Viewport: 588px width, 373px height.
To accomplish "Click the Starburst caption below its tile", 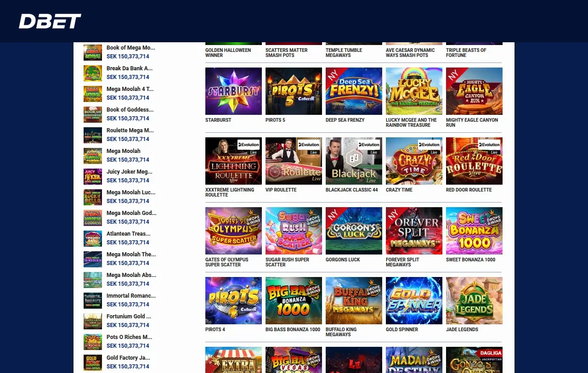I will [218, 120].
